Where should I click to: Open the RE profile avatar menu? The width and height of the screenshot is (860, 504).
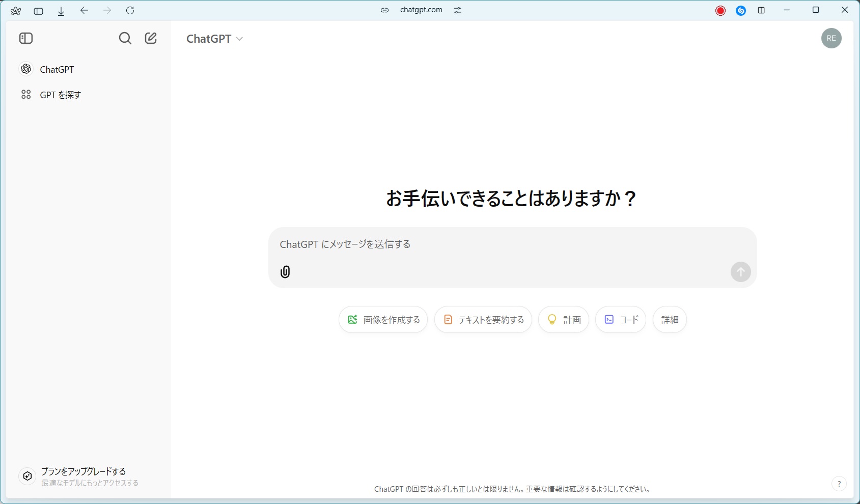pyautogui.click(x=831, y=38)
